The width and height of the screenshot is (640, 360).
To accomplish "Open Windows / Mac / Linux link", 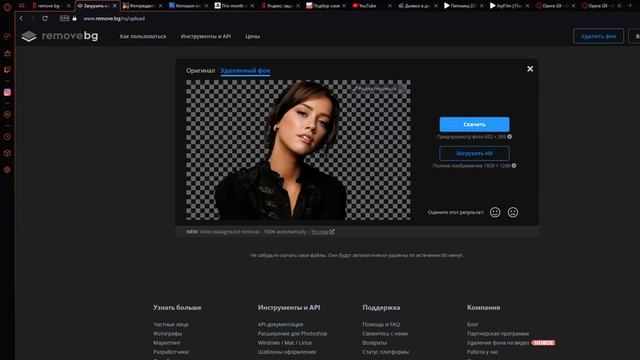I will coord(285,343).
